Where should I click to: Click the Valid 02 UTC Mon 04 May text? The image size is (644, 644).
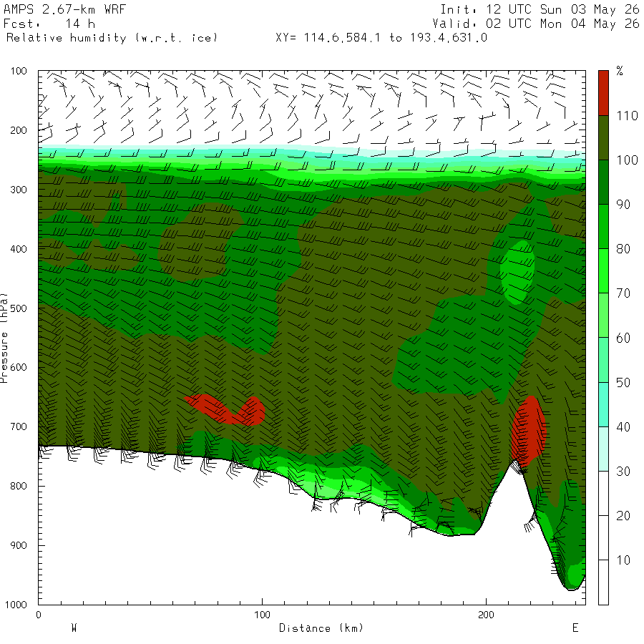click(x=536, y=24)
